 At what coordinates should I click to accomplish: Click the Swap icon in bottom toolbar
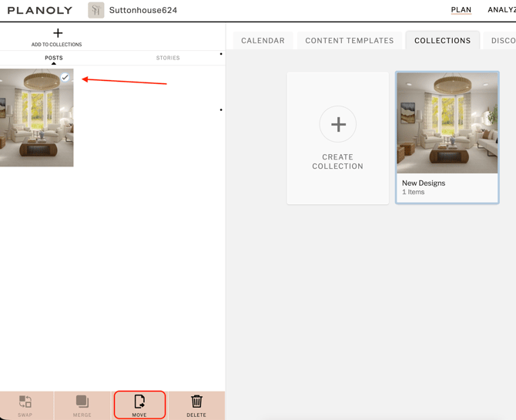click(25, 402)
